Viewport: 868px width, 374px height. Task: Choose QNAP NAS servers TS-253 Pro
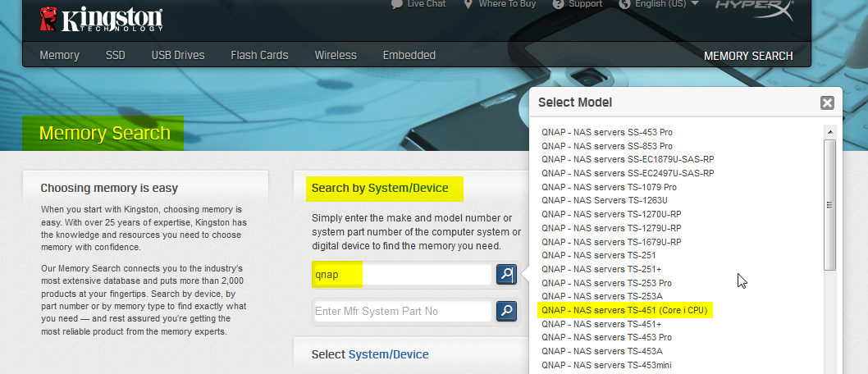pyautogui.click(x=606, y=283)
